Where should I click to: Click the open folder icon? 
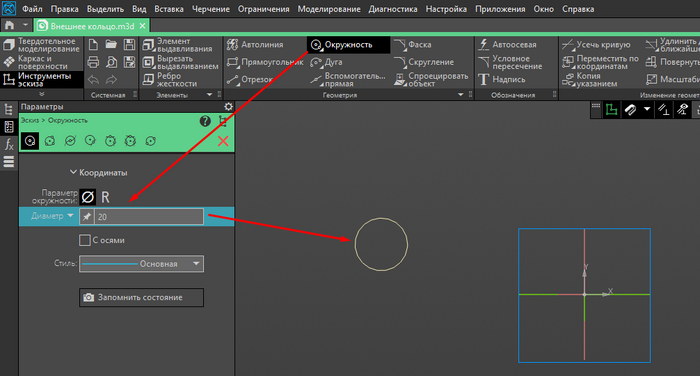[111, 44]
